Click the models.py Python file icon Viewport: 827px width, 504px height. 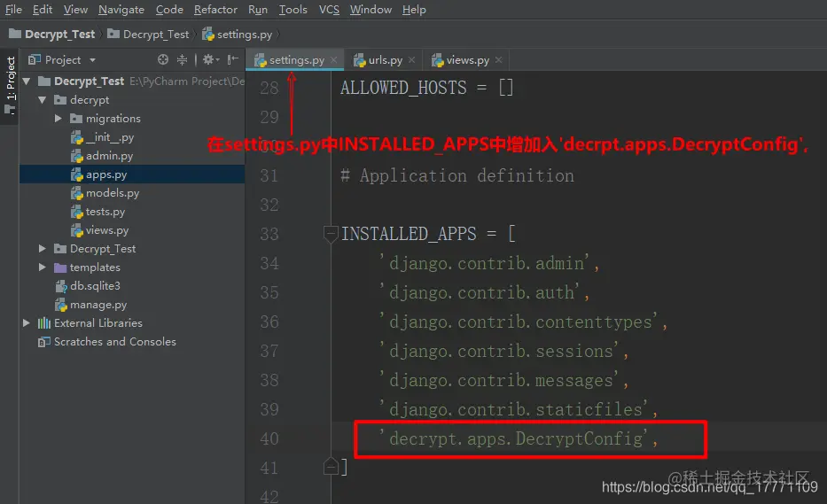pos(77,193)
